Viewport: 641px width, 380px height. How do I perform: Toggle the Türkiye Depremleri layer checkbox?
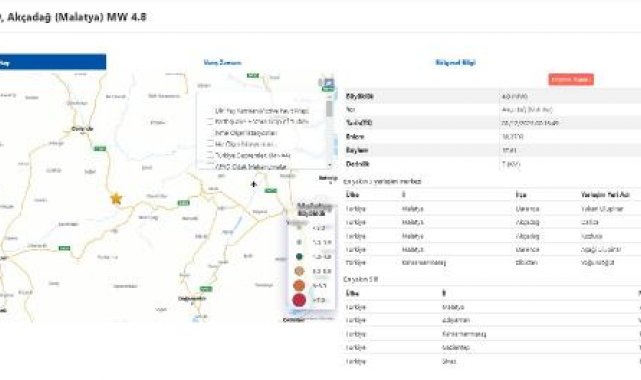click(210, 155)
